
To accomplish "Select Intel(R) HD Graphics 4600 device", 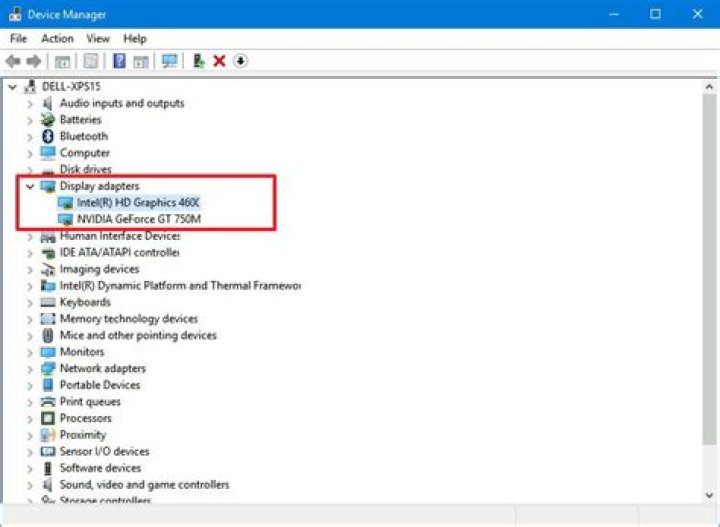I will click(x=138, y=202).
